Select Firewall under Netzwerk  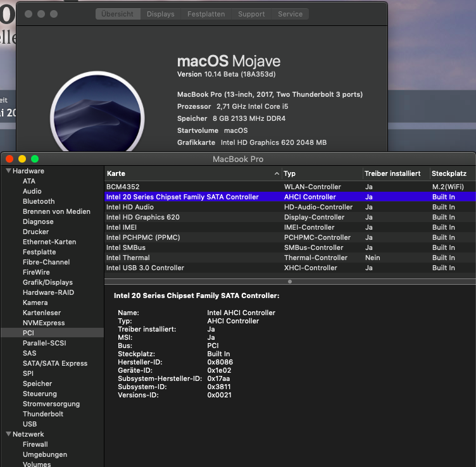35,444
